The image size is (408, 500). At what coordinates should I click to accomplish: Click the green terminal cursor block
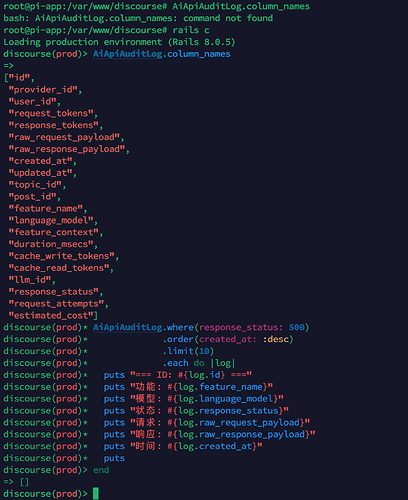point(96,494)
